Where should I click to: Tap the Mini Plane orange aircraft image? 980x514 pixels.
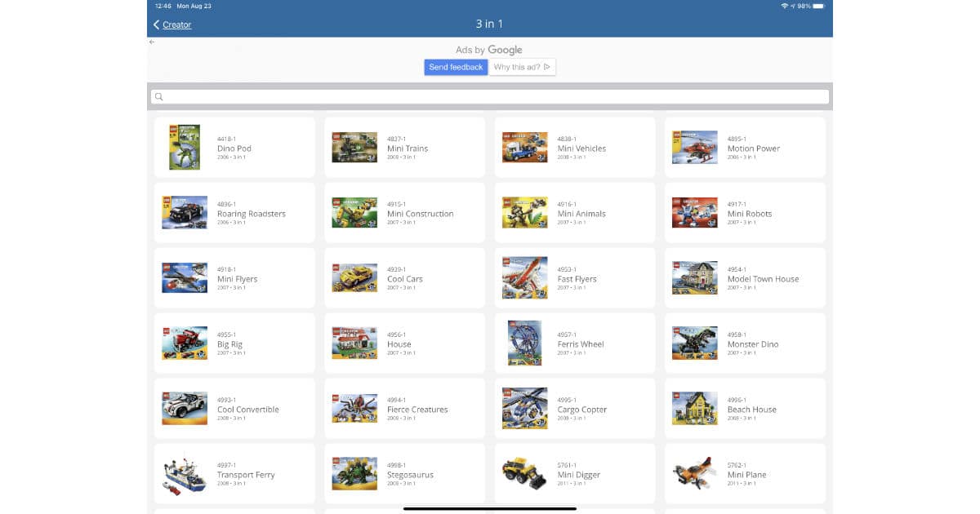click(x=694, y=473)
